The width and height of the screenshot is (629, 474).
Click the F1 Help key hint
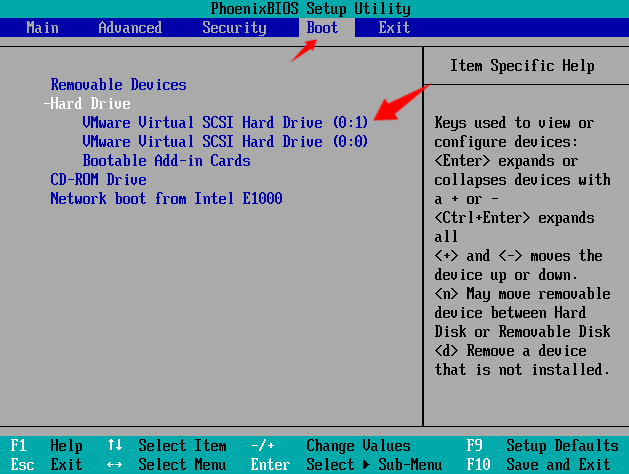(47, 446)
